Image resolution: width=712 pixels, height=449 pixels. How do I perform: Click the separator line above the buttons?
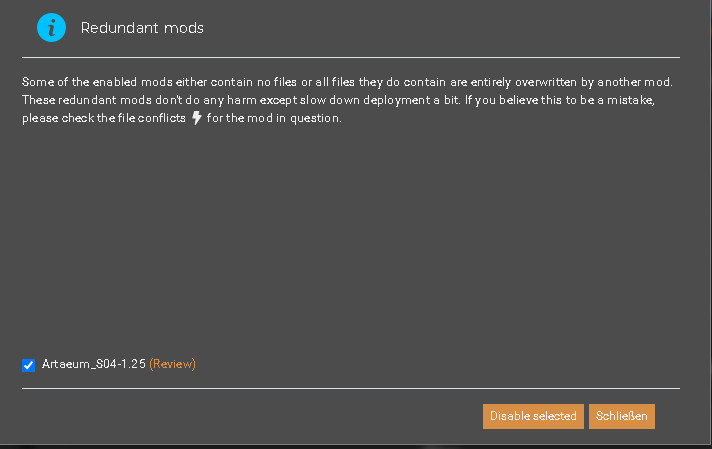tap(350, 388)
